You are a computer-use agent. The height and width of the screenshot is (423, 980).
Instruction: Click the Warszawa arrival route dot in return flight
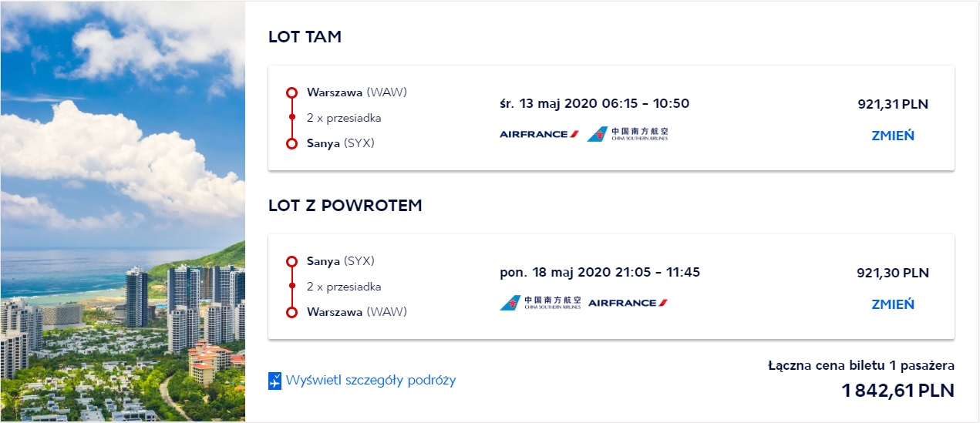tap(291, 312)
